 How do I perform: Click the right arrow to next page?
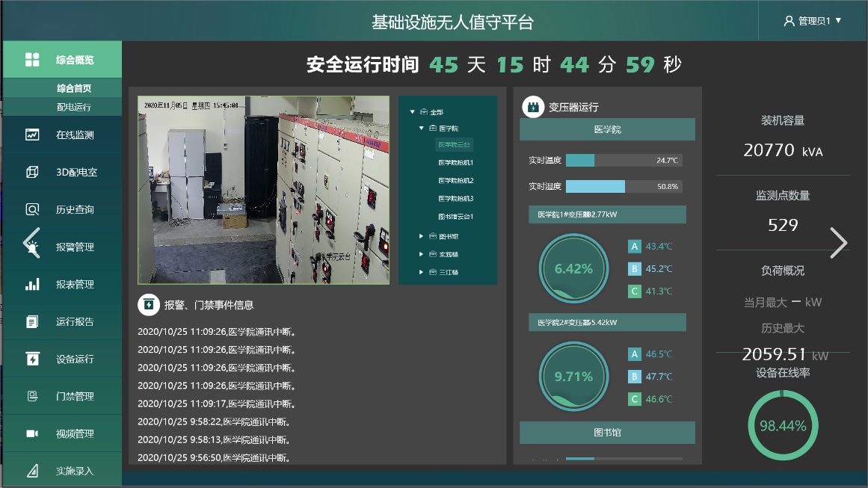[839, 242]
